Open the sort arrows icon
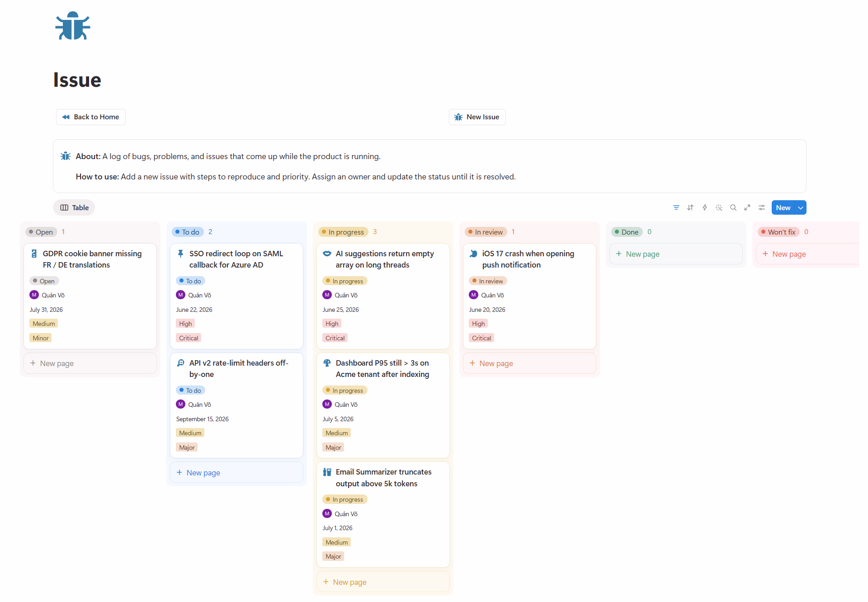This screenshot has width=868, height=602. 690,207
